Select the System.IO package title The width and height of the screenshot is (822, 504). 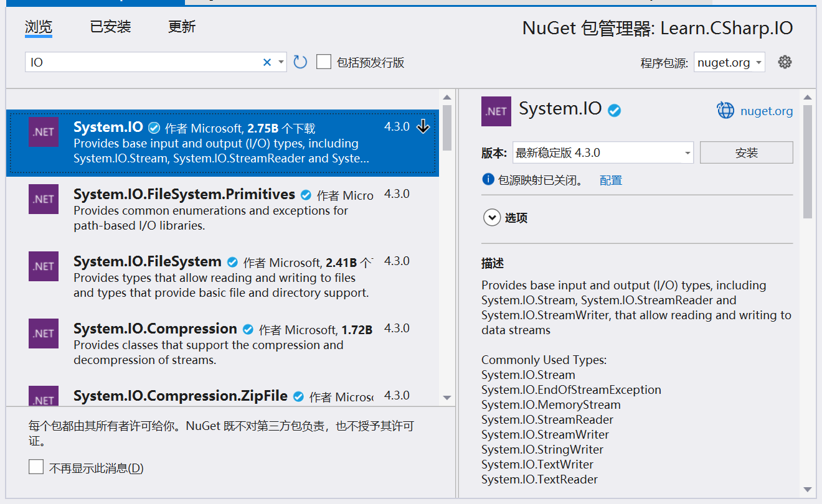pos(108,127)
